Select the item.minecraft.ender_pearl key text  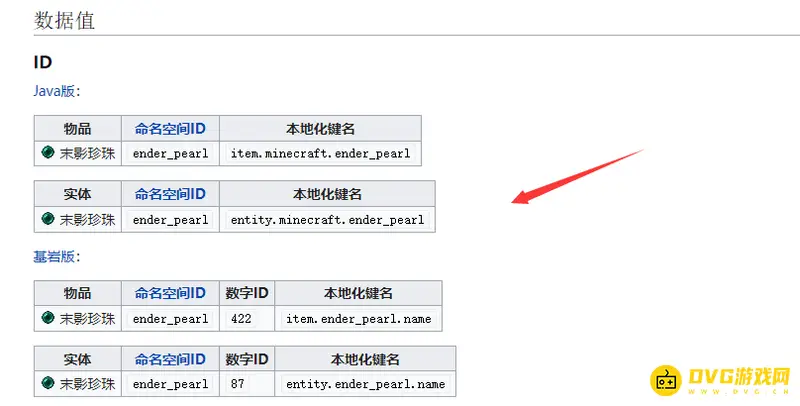(320, 153)
